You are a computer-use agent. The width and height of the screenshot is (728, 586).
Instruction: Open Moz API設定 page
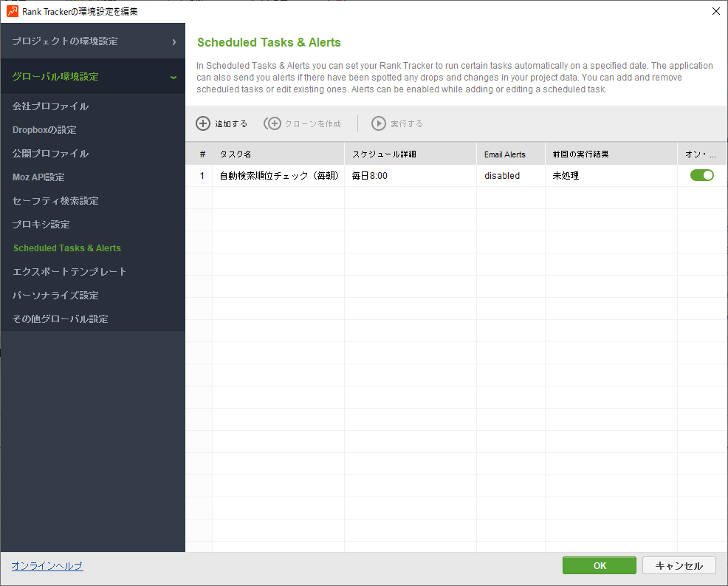38,177
